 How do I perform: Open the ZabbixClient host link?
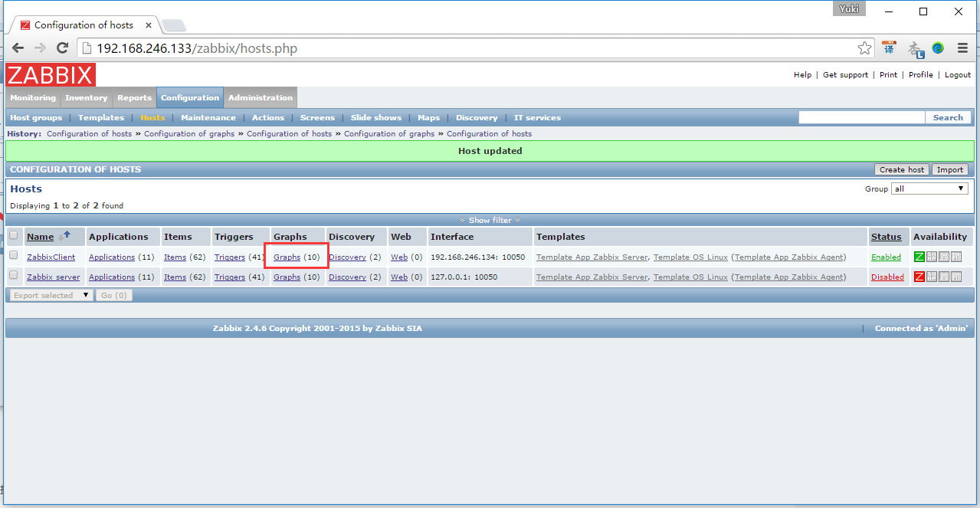[51, 257]
